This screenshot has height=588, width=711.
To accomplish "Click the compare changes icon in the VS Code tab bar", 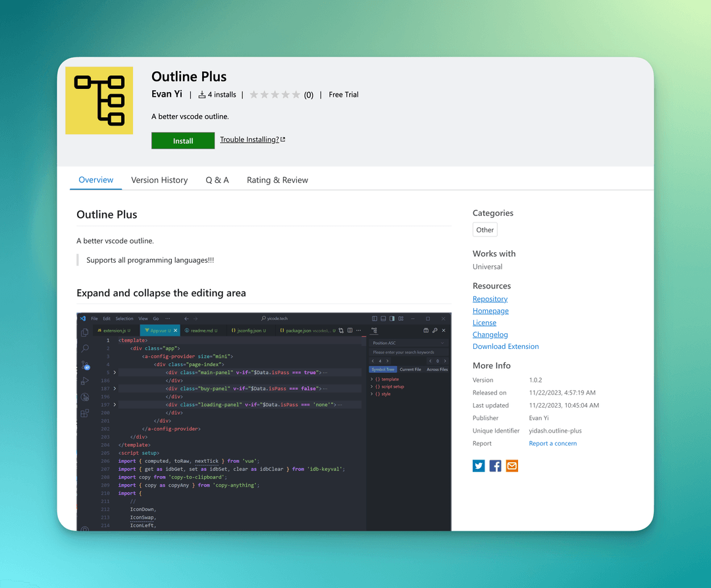I will point(341,331).
